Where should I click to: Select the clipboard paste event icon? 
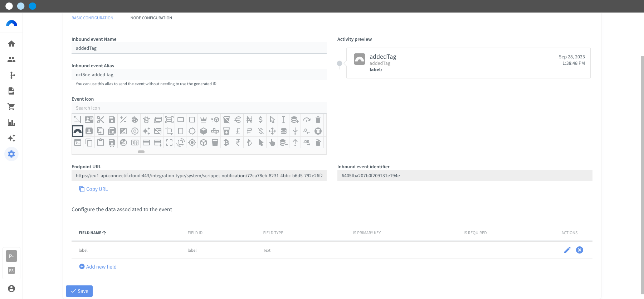pyautogui.click(x=101, y=143)
